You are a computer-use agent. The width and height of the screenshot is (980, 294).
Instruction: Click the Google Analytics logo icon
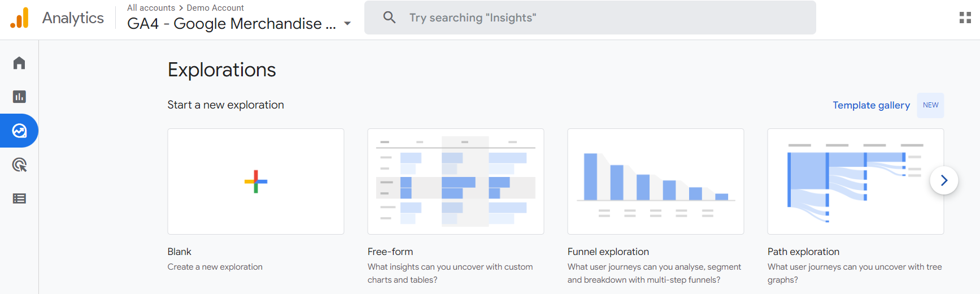click(x=19, y=18)
